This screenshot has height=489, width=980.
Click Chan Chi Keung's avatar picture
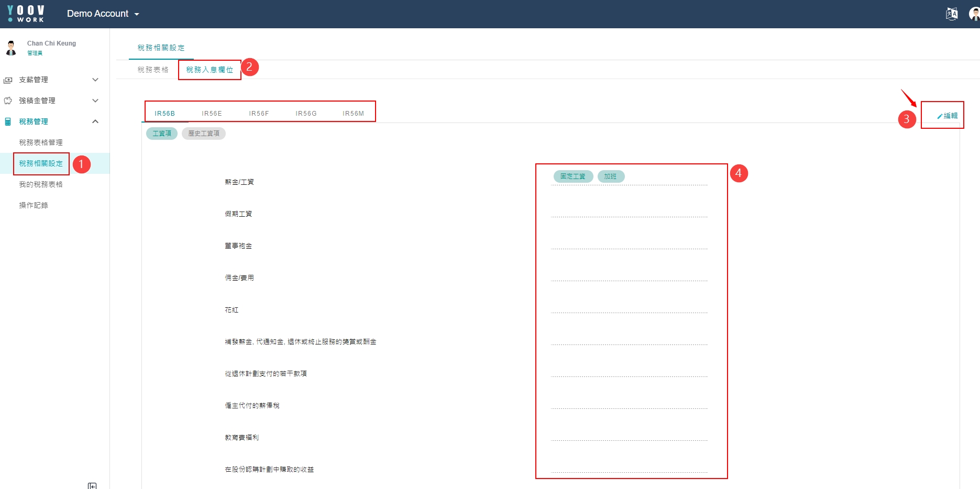click(x=11, y=48)
